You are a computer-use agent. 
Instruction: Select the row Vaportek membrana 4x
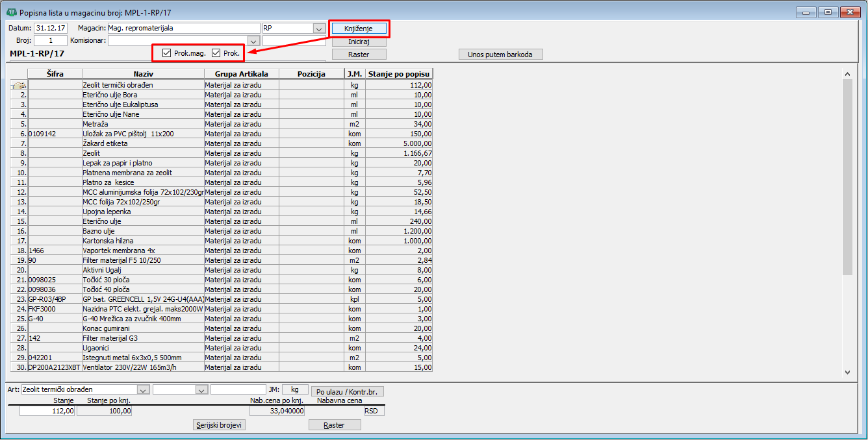coord(222,251)
